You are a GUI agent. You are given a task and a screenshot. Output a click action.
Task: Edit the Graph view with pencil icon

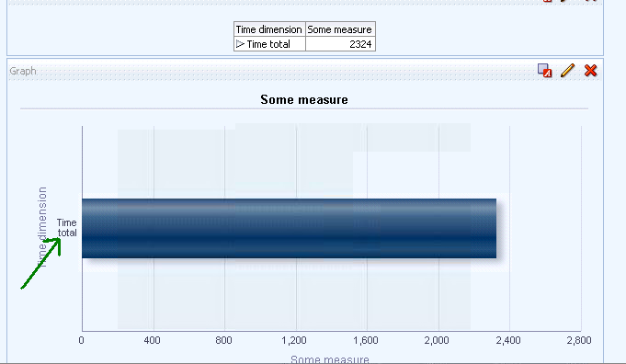coord(567,71)
